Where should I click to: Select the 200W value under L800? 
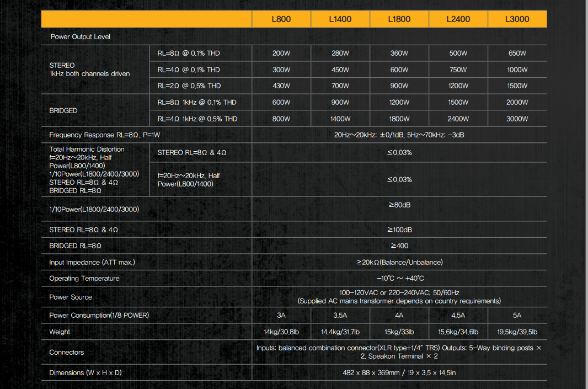pos(281,54)
